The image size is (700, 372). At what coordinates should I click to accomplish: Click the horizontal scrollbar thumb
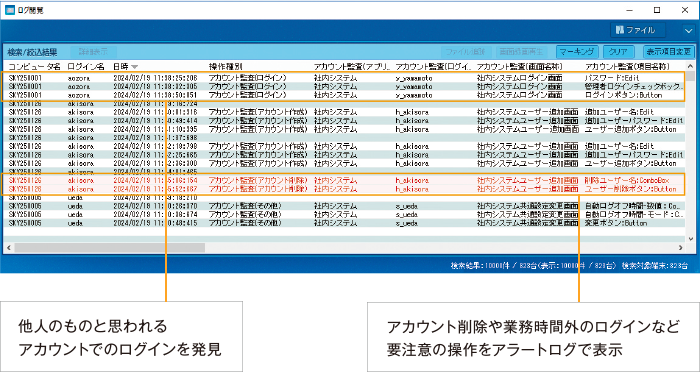point(109,247)
